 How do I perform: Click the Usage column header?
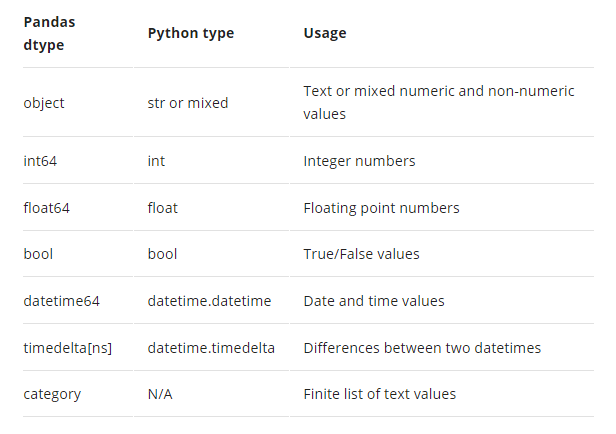pos(325,33)
